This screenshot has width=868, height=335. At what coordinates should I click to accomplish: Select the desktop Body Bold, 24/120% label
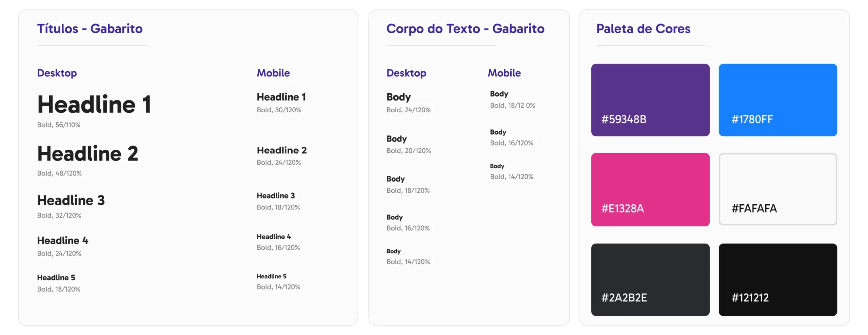coord(408,110)
